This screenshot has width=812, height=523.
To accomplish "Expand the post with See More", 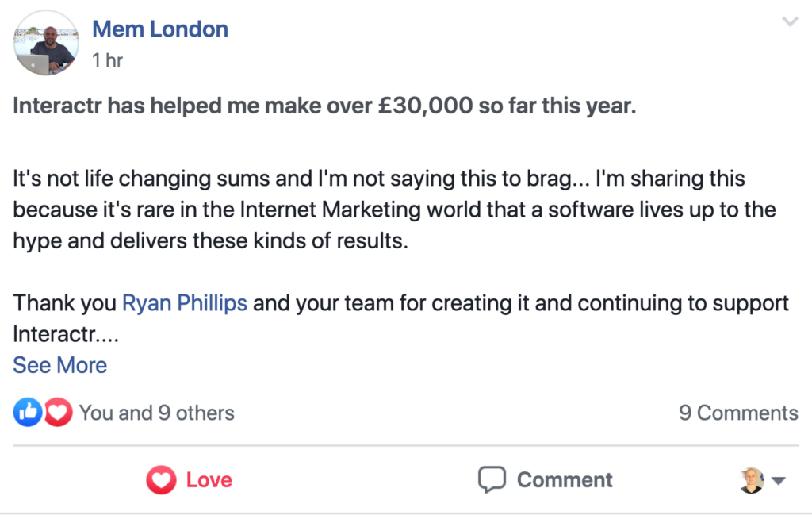I will click(x=59, y=365).
